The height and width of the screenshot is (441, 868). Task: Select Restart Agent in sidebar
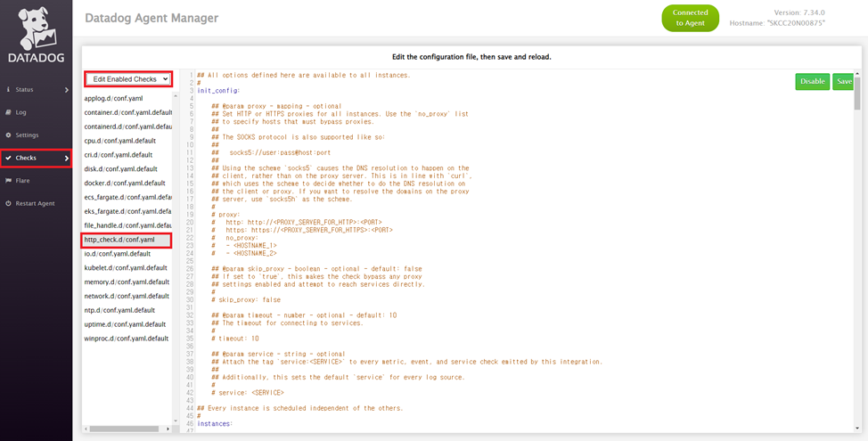[36, 204]
